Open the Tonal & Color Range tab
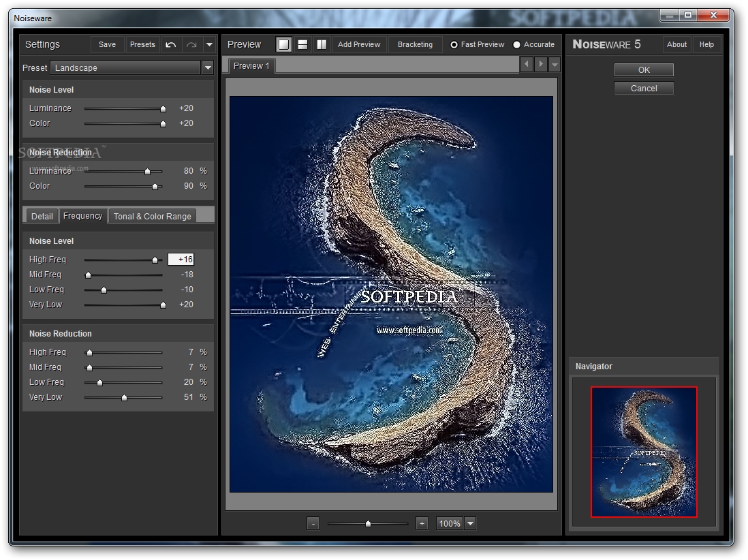 pyautogui.click(x=152, y=216)
